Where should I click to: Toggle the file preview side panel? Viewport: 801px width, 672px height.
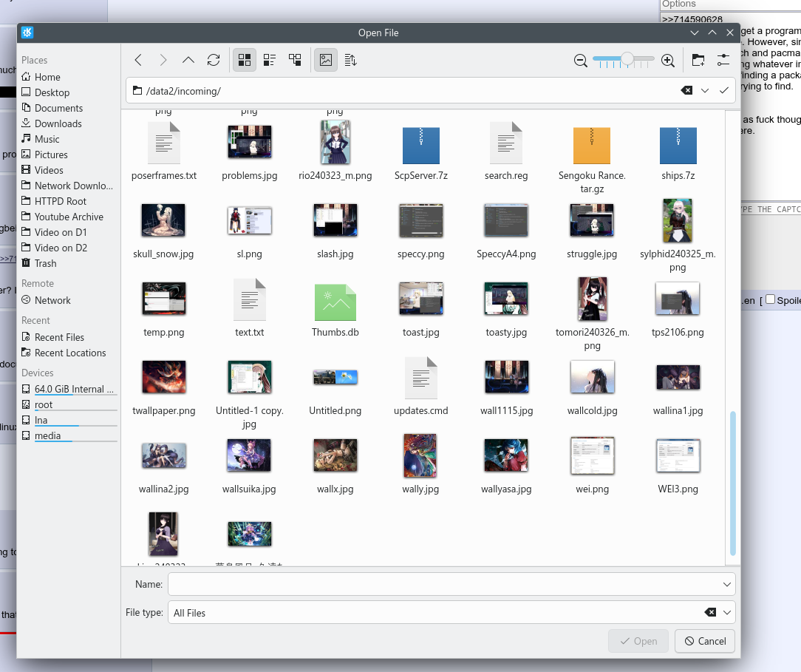(326, 61)
